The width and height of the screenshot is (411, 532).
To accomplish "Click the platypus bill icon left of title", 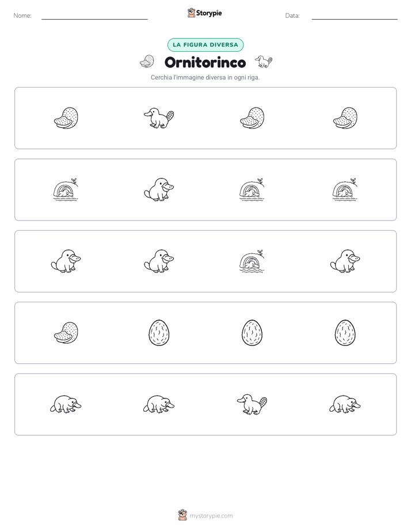I will click(x=147, y=62).
